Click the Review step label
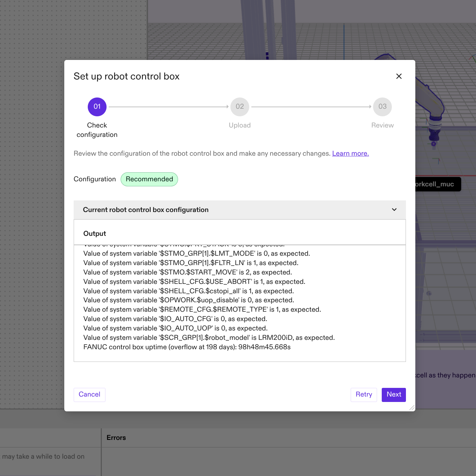The height and width of the screenshot is (476, 476). pyautogui.click(x=382, y=125)
